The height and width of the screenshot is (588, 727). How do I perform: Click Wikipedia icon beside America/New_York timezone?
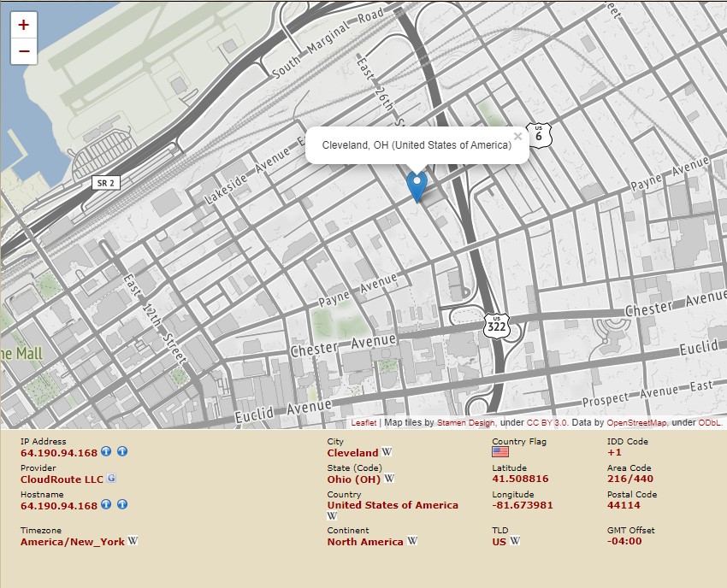tap(133, 541)
